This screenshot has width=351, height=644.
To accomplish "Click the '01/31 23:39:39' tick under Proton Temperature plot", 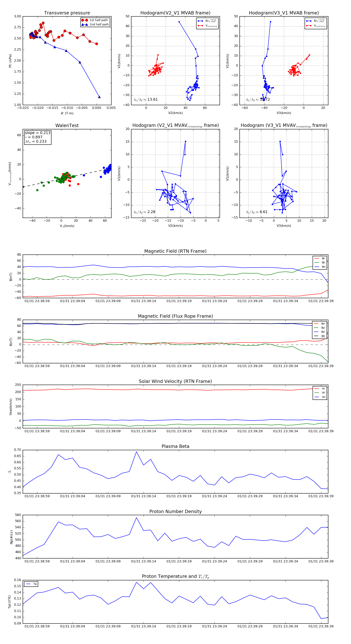I will [x=321, y=626].
